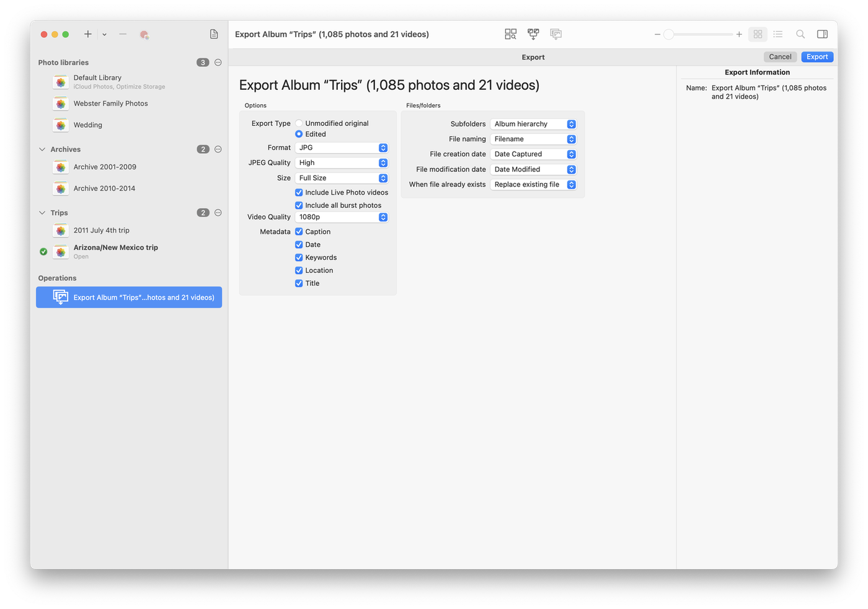This screenshot has height=609, width=868.
Task: Disable the Keywords metadata checkbox
Action: click(299, 258)
